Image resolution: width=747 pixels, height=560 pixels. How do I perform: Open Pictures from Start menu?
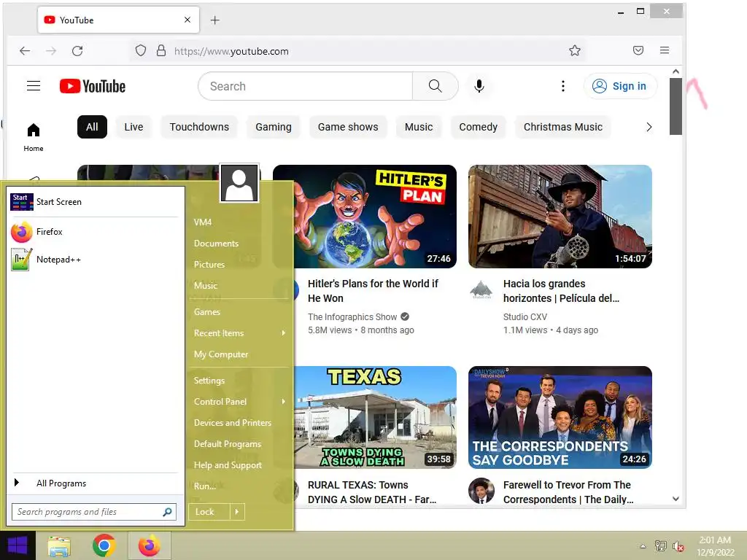point(209,264)
